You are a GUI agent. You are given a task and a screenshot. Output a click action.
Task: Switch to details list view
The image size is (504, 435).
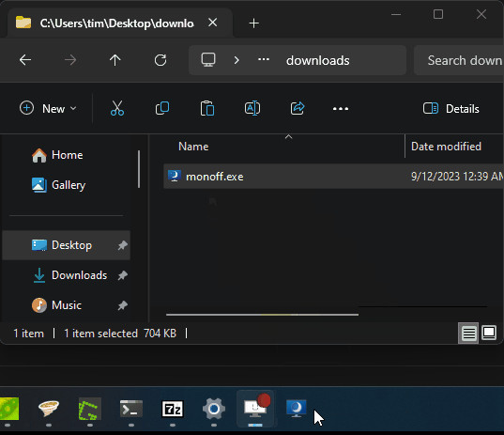click(x=468, y=333)
